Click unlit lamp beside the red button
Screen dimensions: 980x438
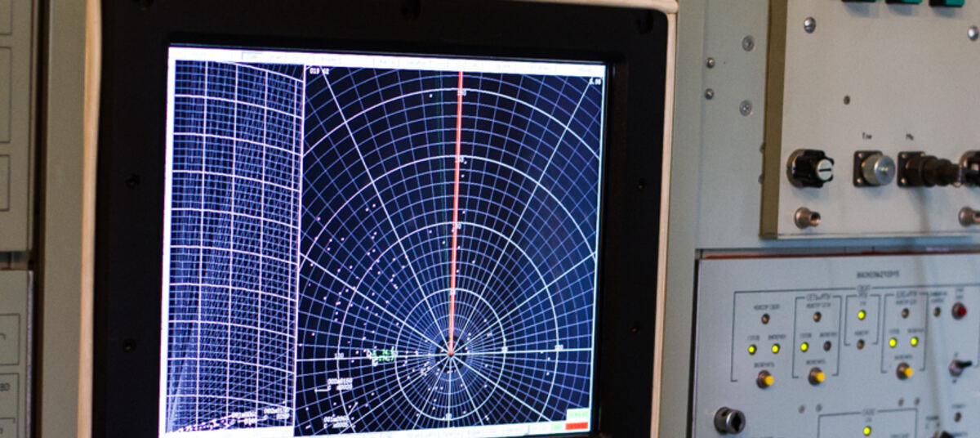(937, 311)
